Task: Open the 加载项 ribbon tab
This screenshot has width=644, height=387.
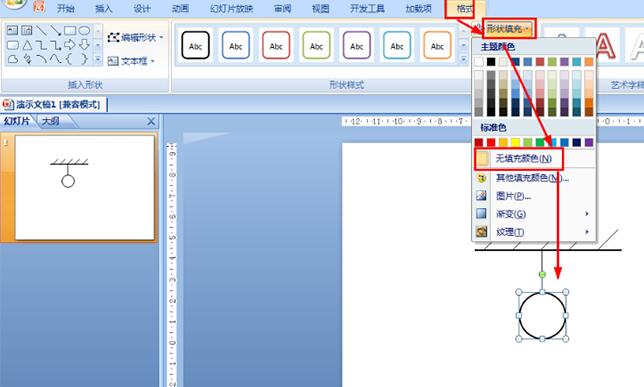Action: (419, 8)
